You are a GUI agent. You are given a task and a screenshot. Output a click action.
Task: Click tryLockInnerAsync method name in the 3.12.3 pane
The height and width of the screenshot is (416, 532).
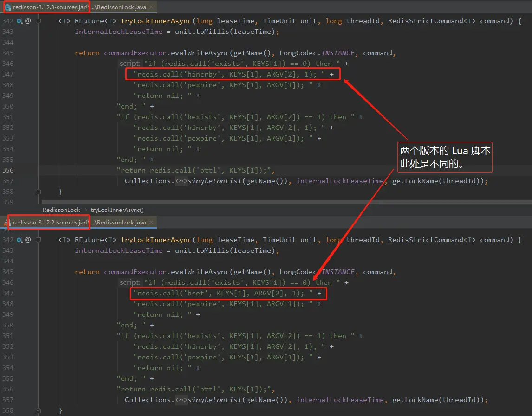click(x=156, y=21)
